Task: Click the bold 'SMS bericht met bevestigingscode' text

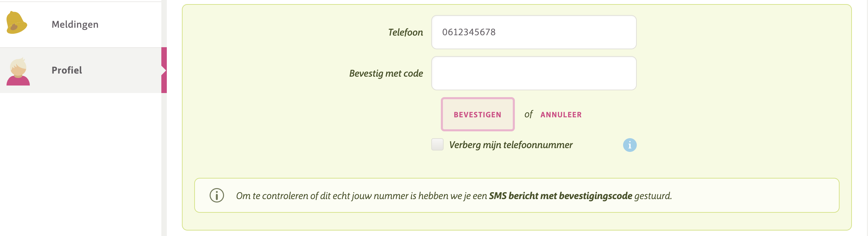Action: (x=560, y=196)
